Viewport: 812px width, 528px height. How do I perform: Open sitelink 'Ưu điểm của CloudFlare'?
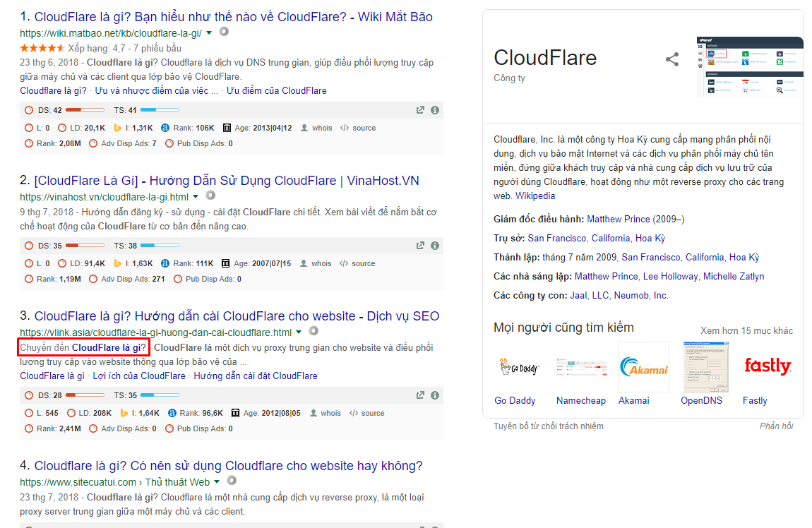click(x=277, y=90)
